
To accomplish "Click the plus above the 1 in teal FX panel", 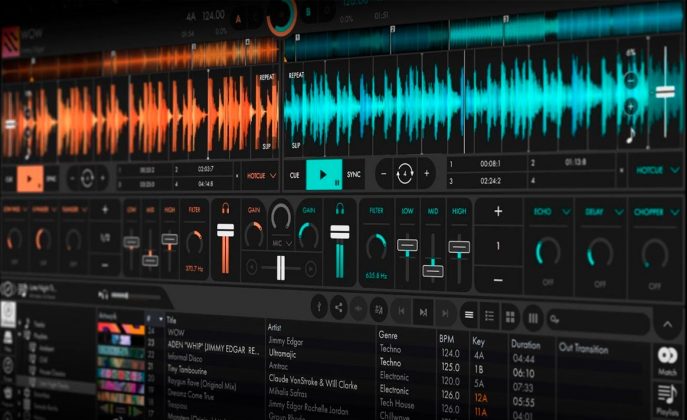I will coord(498,211).
